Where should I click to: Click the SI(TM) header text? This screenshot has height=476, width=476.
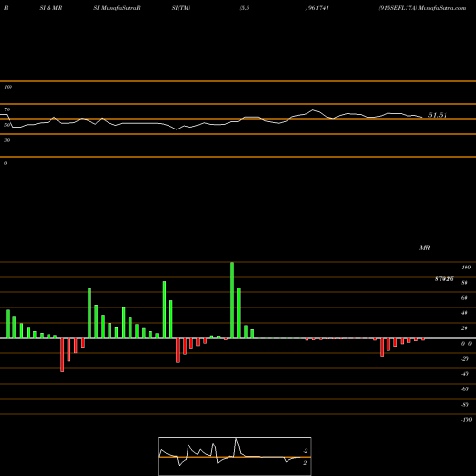tap(181, 8)
